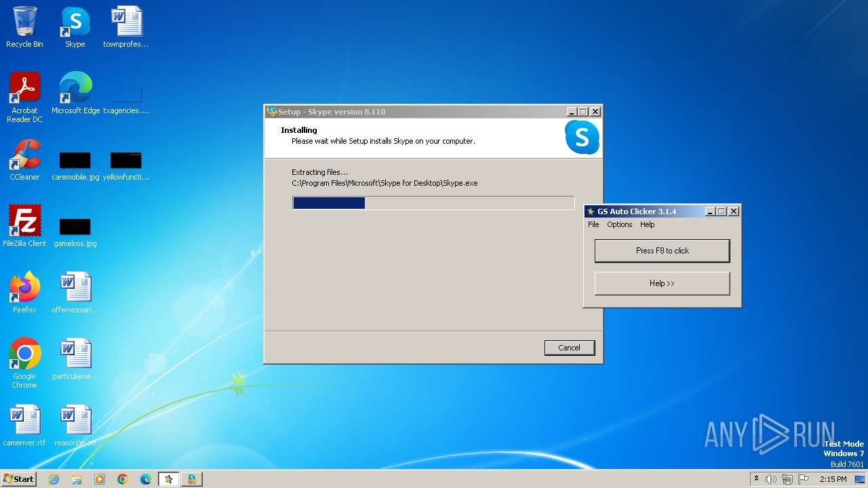Click the 'Extracting files...' status text
The height and width of the screenshot is (488, 868).
click(319, 172)
